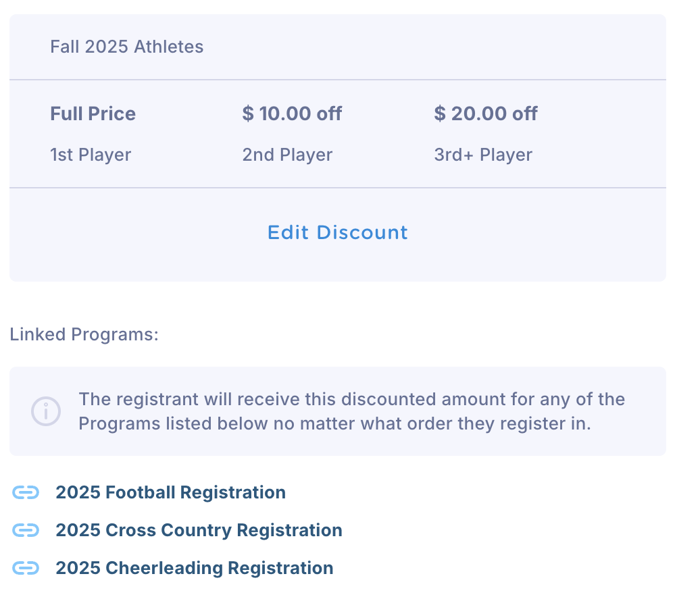Click the Full Price label

coord(93,113)
